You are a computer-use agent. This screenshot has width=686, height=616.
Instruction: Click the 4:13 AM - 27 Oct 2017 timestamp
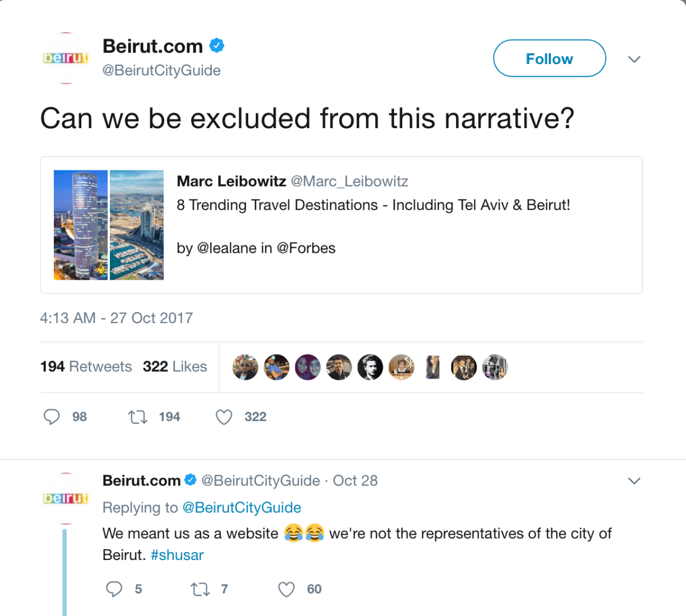pyautogui.click(x=116, y=318)
